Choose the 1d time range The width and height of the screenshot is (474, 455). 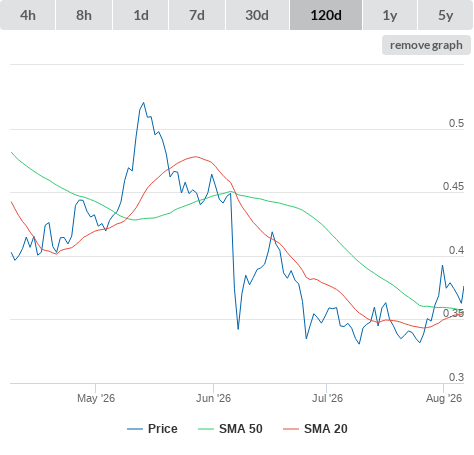pyautogui.click(x=141, y=15)
